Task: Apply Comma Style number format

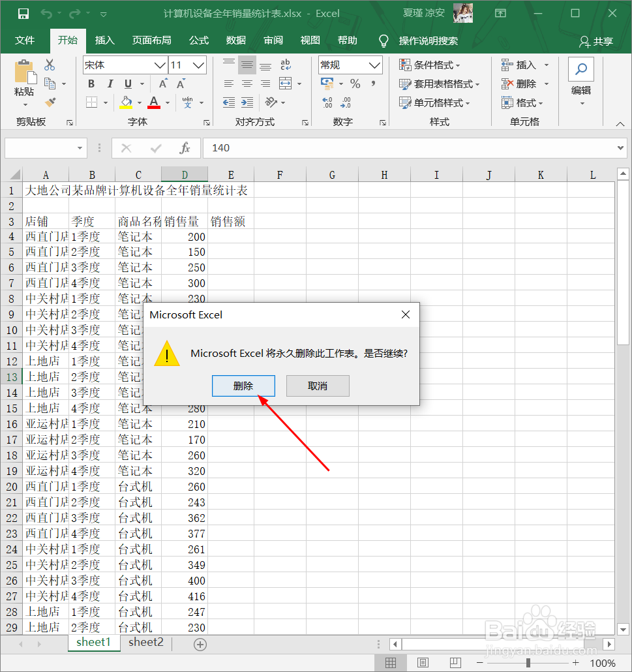Action: 374,83
